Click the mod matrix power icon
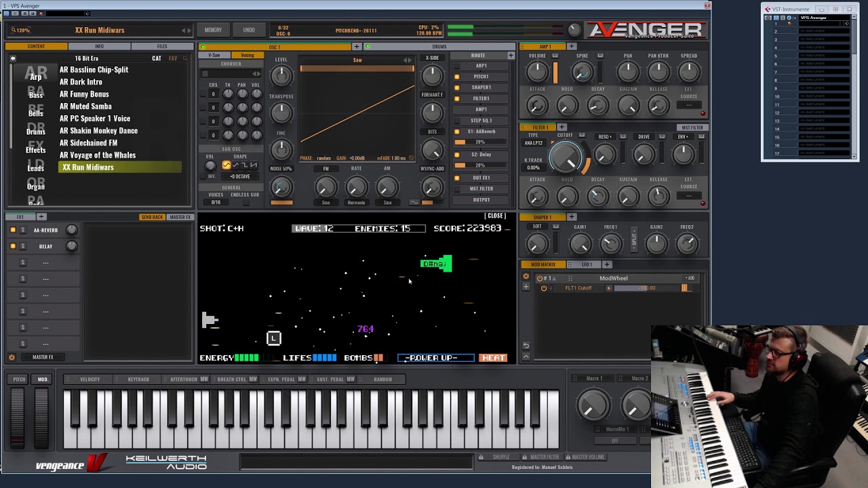The width and height of the screenshot is (868, 488). pyautogui.click(x=526, y=277)
